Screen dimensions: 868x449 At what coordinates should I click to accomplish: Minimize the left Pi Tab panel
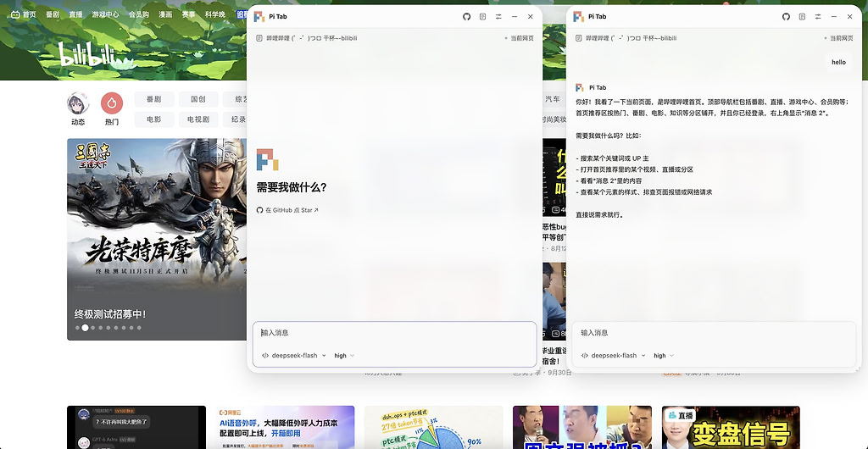tap(515, 17)
